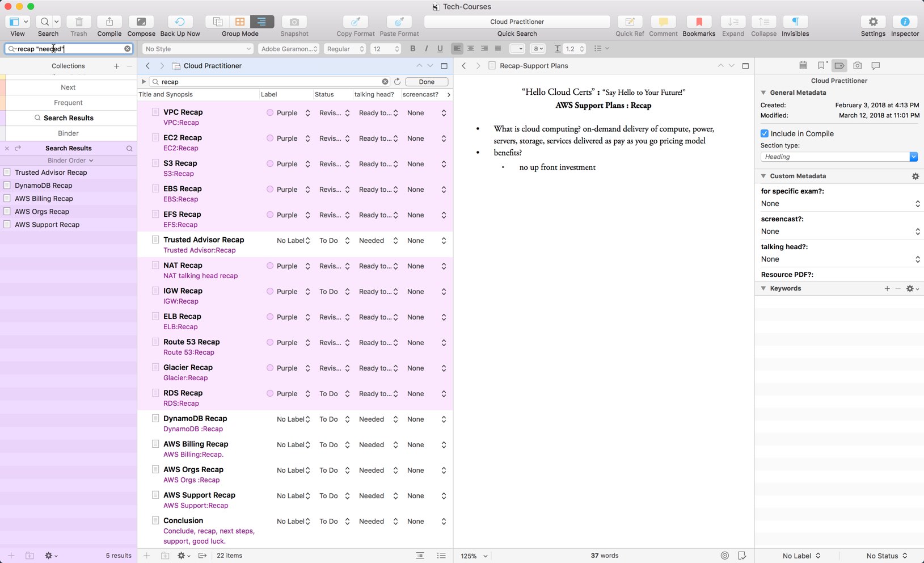Click the text color swatch button
The height and width of the screenshot is (563, 924).
pyautogui.click(x=516, y=49)
